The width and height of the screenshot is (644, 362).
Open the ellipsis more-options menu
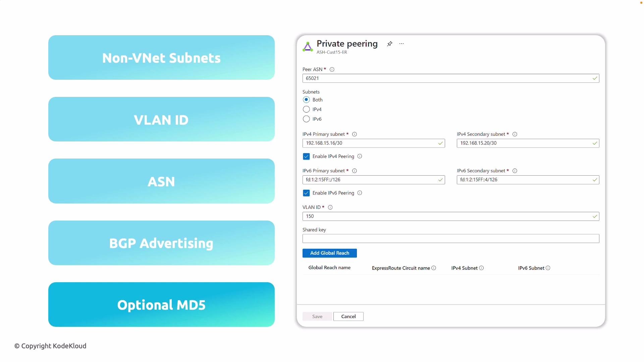click(401, 44)
